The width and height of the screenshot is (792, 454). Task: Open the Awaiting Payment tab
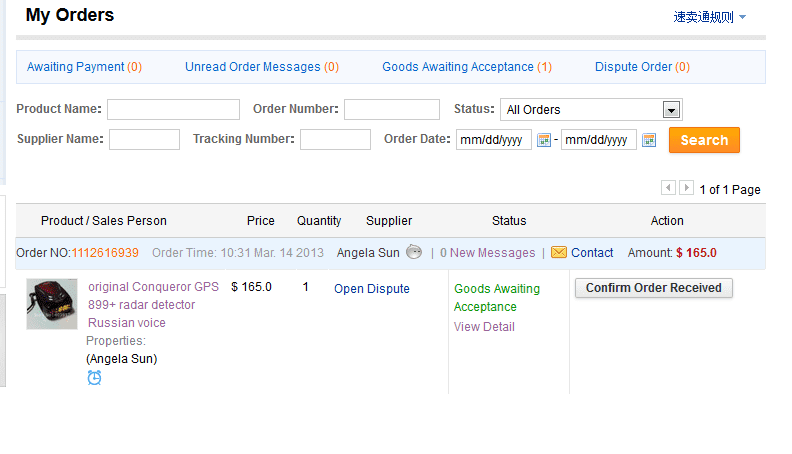click(84, 67)
